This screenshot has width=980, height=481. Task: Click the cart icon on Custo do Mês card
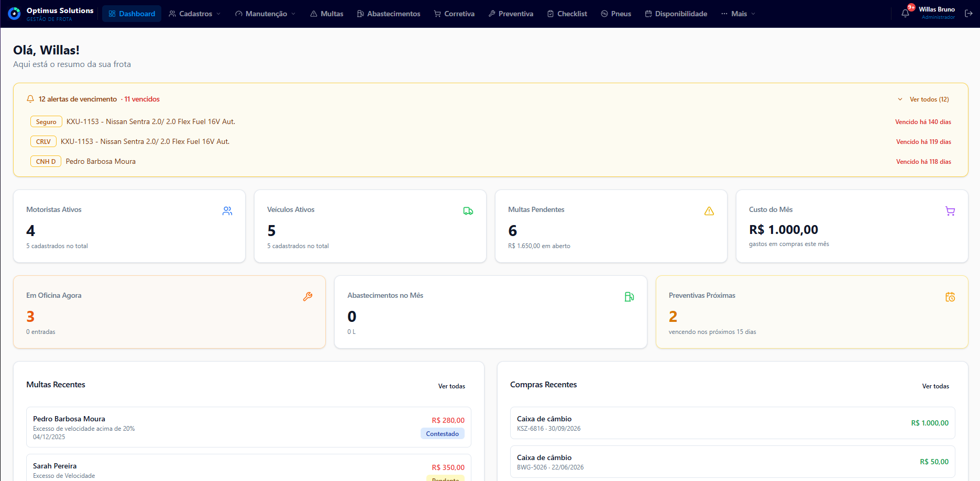950,211
